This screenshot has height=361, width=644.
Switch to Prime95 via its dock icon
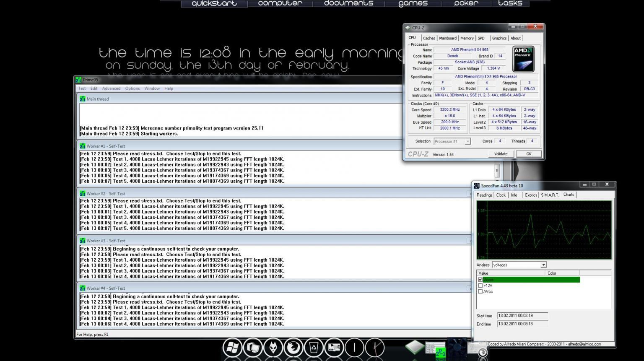click(435, 349)
